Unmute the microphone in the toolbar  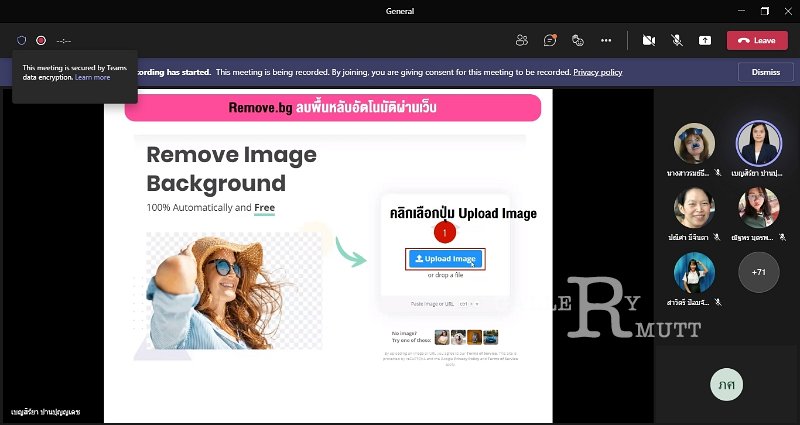(x=677, y=40)
